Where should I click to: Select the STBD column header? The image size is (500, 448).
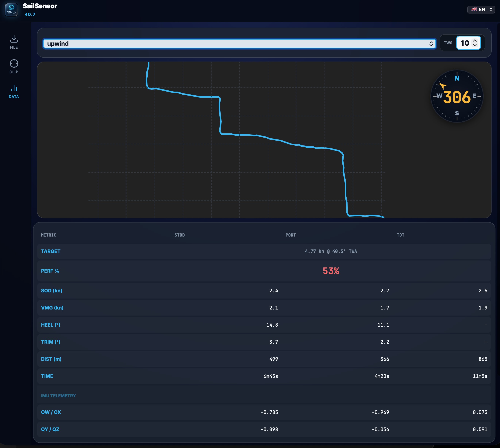click(x=179, y=235)
